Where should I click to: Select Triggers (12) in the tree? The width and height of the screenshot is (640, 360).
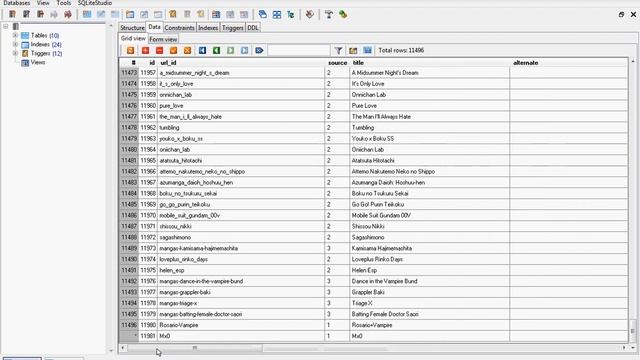click(x=47, y=53)
